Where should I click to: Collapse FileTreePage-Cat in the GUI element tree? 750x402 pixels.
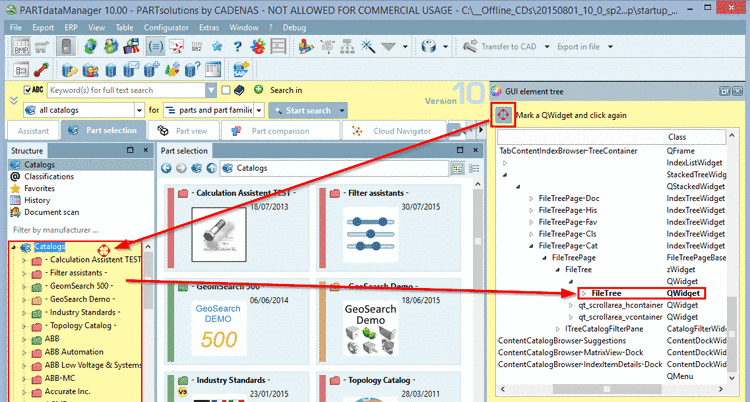pyautogui.click(x=531, y=246)
